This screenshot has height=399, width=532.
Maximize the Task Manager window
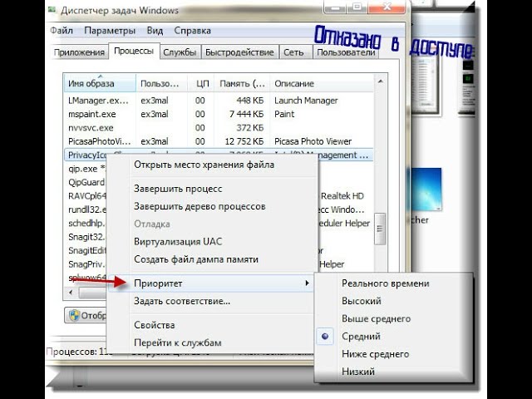click(357, 7)
